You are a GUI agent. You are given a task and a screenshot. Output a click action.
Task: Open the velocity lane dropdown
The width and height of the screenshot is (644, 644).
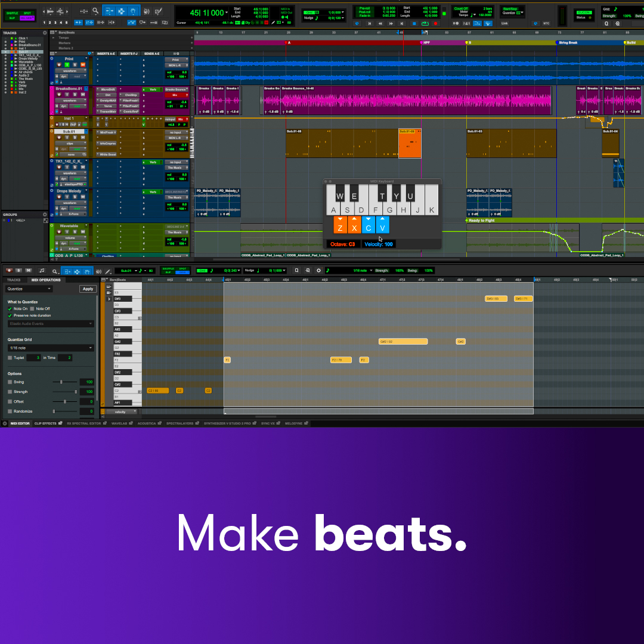click(x=122, y=411)
